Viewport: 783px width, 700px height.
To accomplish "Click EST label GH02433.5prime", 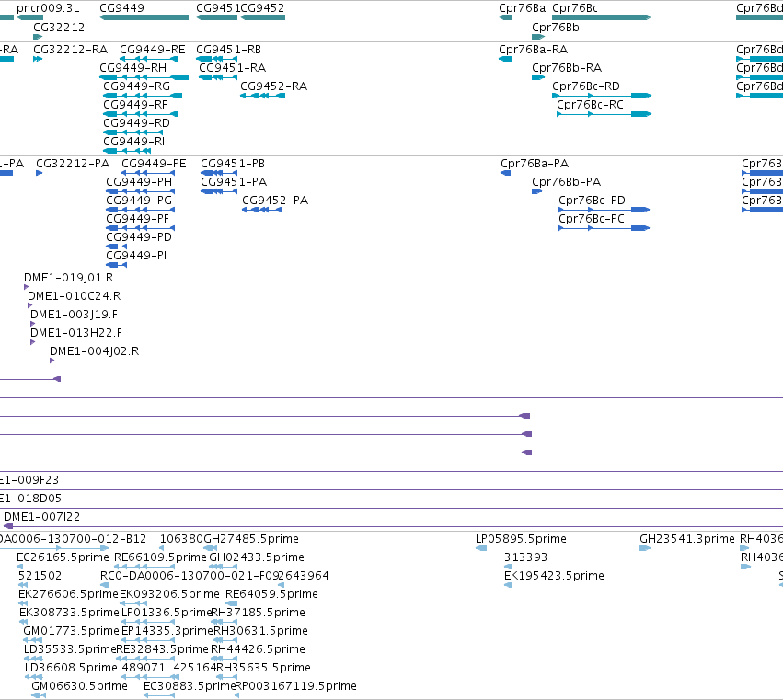I will (256, 557).
